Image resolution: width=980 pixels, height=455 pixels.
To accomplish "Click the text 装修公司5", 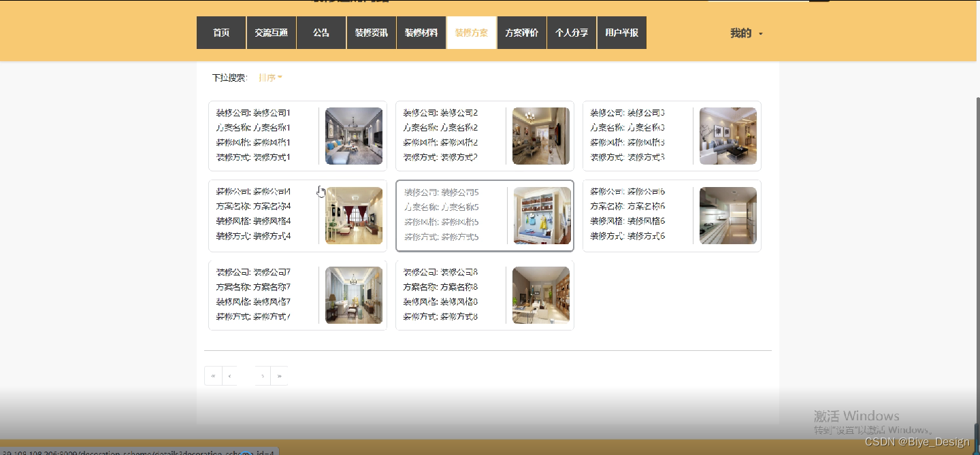I will 461,192.
